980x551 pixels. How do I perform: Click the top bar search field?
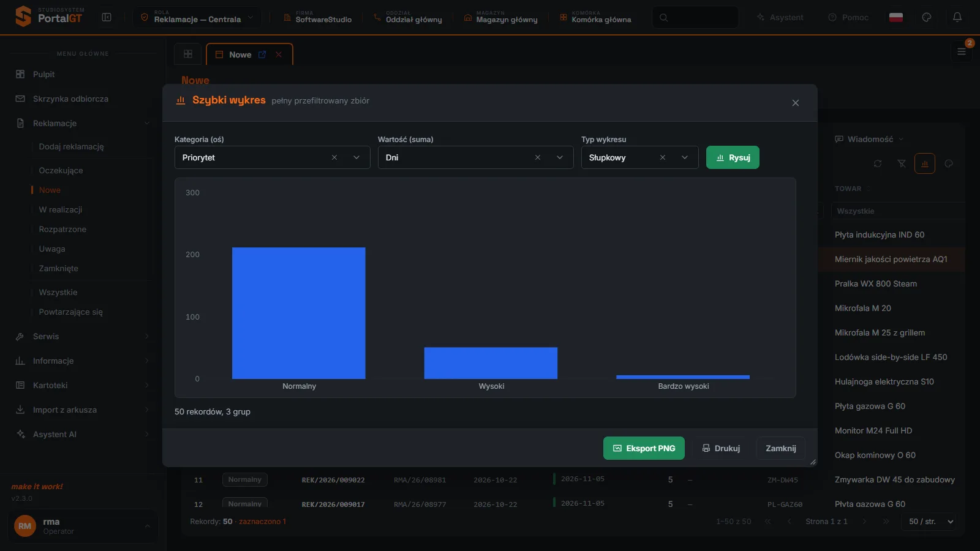point(695,17)
